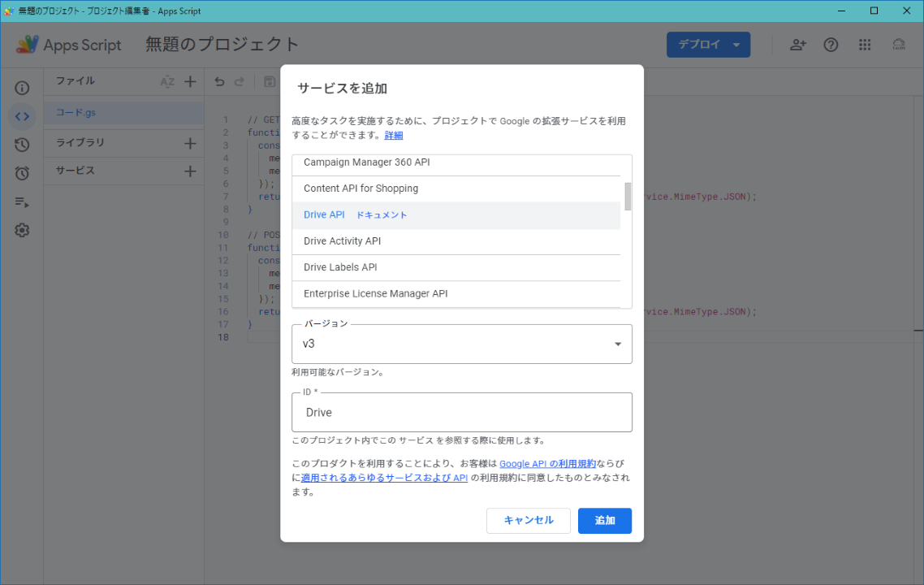Open the Executions list icon

tap(22, 201)
